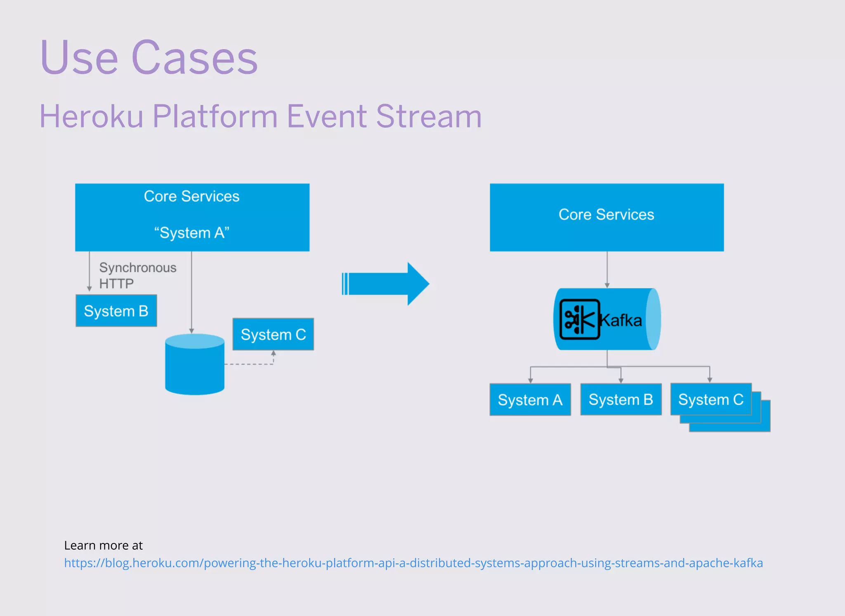Click the Kafka logo icon
The width and height of the screenshot is (845, 616).
click(579, 319)
